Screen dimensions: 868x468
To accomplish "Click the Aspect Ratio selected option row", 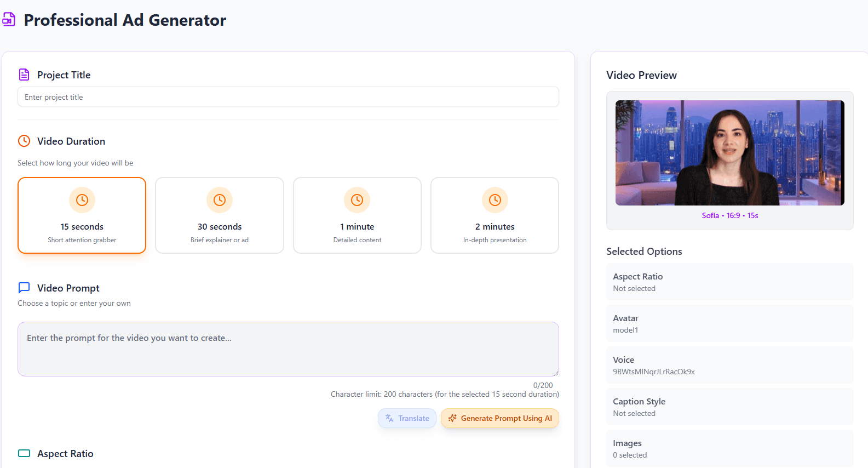I will click(729, 282).
